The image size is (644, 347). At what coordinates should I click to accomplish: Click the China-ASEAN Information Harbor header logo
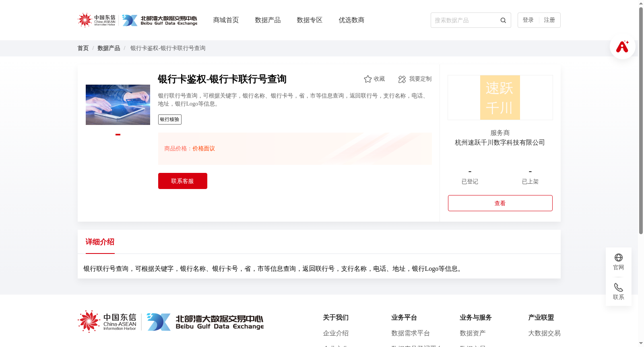(x=97, y=20)
